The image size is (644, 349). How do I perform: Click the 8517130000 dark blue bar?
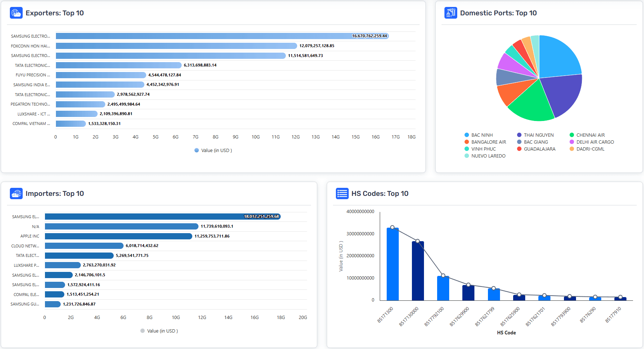pyautogui.click(x=418, y=270)
